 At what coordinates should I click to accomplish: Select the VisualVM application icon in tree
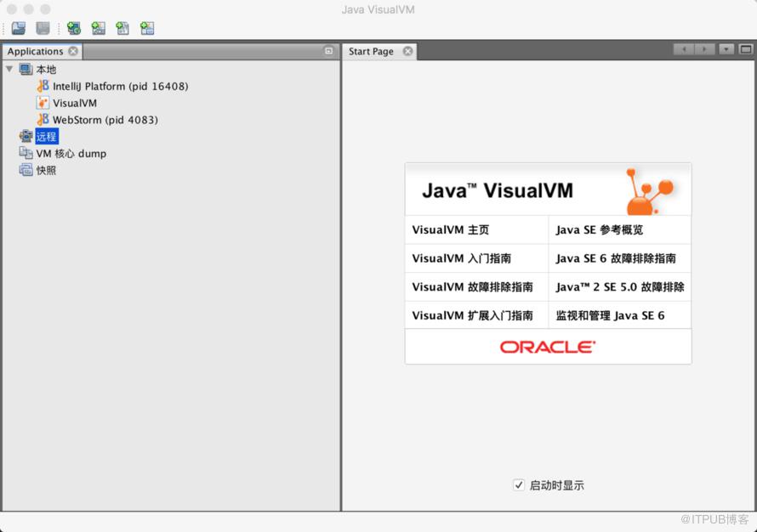(43, 103)
